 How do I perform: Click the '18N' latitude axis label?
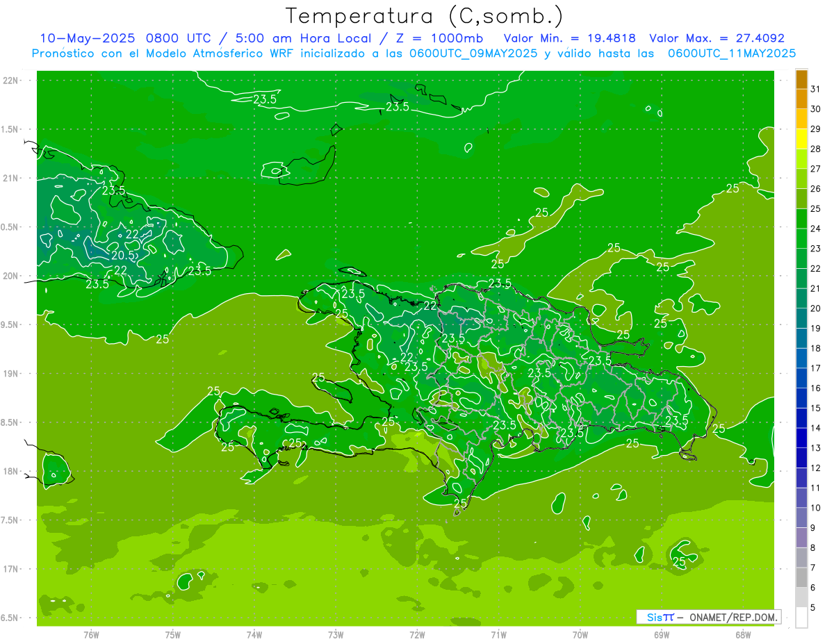[x=10, y=472]
